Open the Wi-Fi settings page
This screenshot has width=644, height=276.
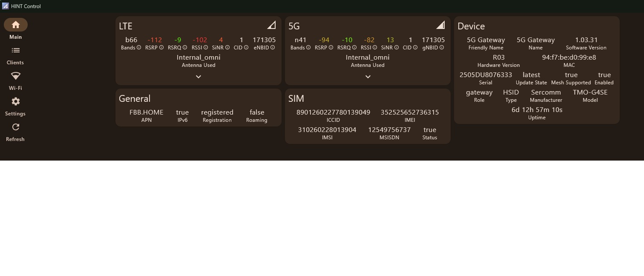(x=16, y=76)
